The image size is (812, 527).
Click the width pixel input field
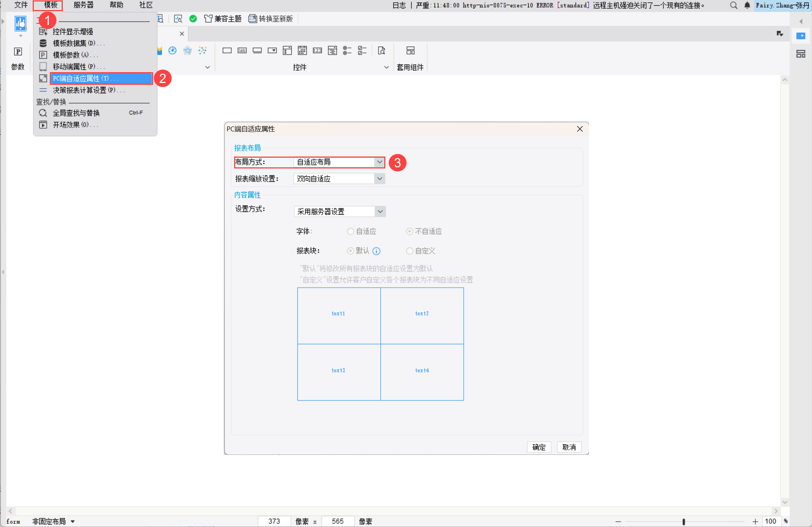(x=274, y=521)
